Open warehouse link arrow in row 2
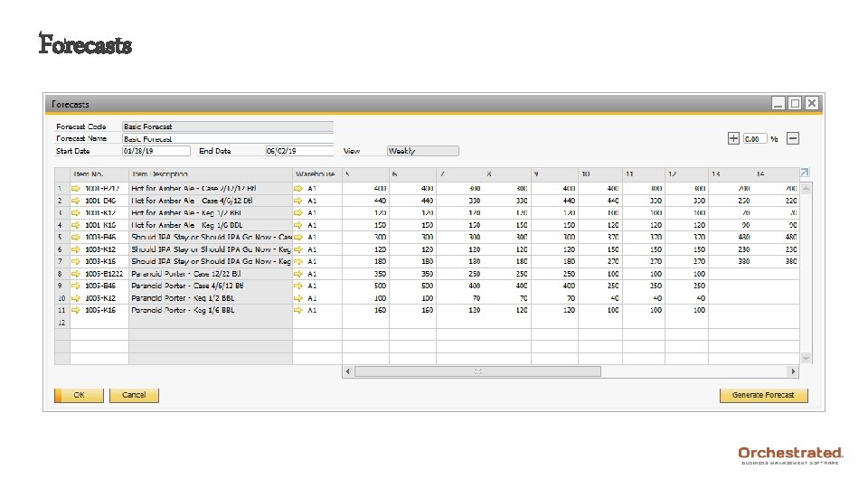Image resolution: width=868 pixels, height=488 pixels. tap(298, 201)
